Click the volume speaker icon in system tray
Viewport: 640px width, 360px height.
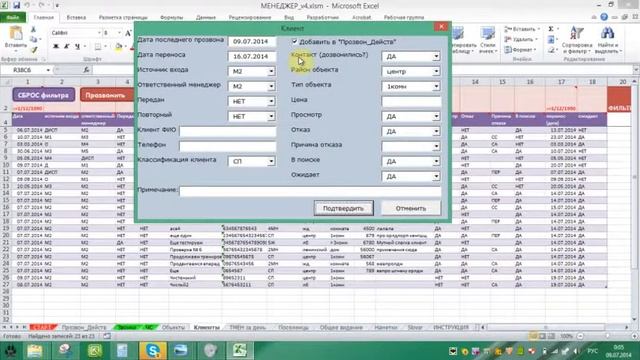coord(576,351)
